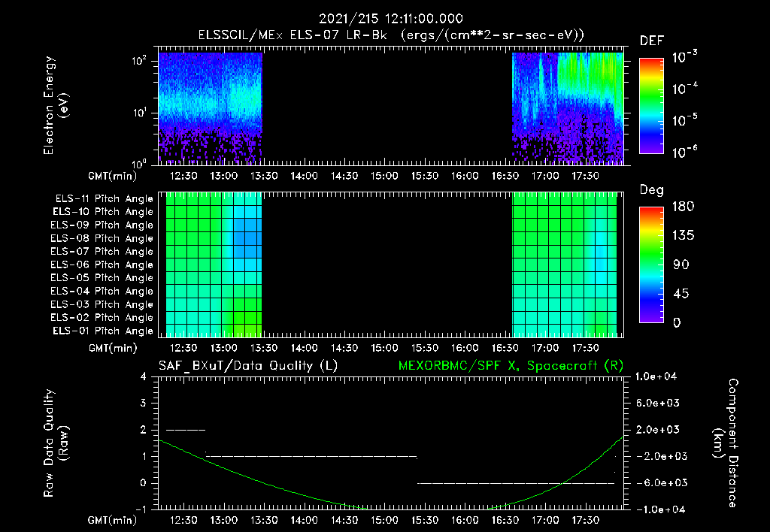The height and width of the screenshot is (532, 770).
Task: Select the ELS-09 Pitch Angle row label
Action: tap(102, 225)
